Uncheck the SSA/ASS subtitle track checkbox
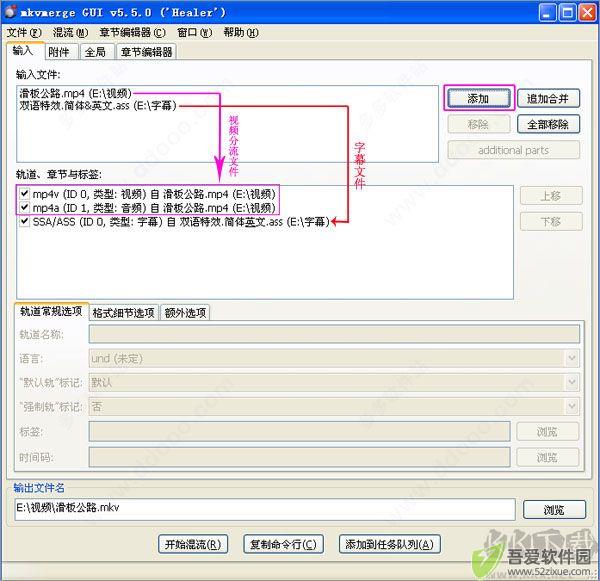Screen dimensions: 600x581 (x=24, y=221)
